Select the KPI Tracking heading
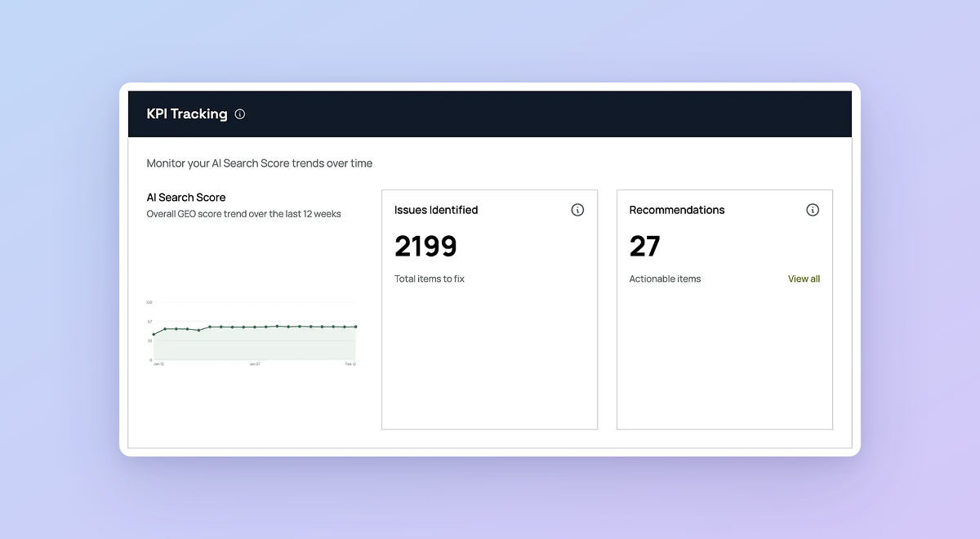 pyautogui.click(x=187, y=114)
